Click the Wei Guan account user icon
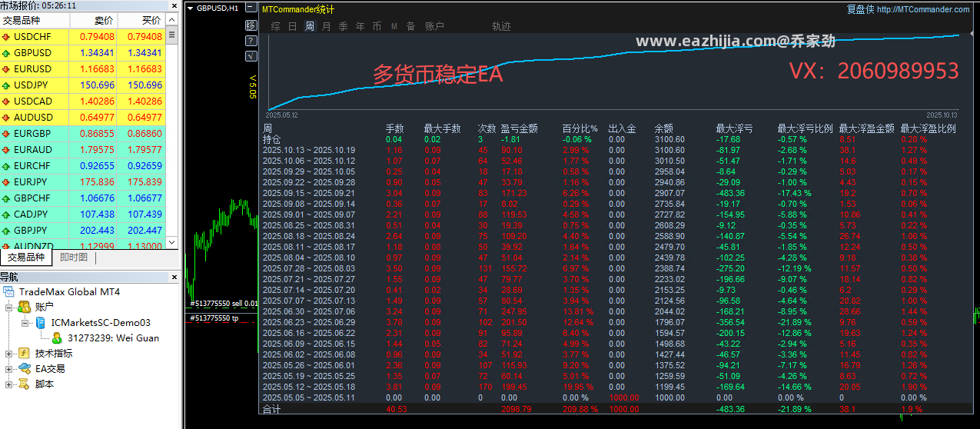 57,338
